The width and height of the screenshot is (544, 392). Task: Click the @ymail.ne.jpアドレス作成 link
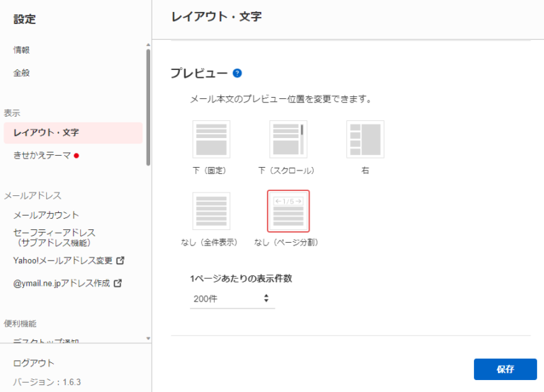point(61,283)
